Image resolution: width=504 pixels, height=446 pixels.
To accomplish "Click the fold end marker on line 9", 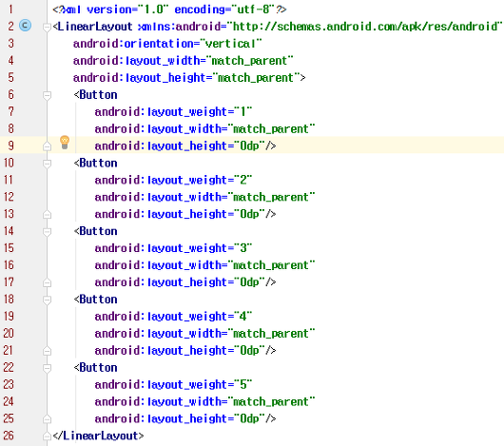I will pos(47,146).
